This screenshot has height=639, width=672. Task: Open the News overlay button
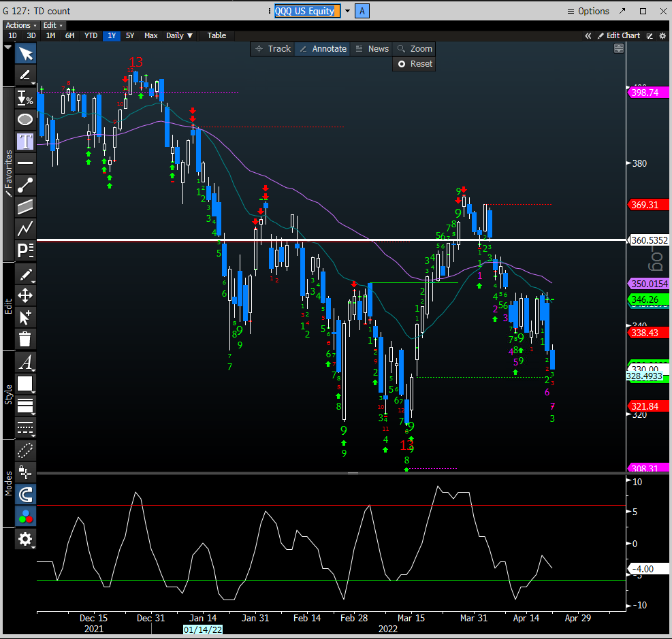372,49
